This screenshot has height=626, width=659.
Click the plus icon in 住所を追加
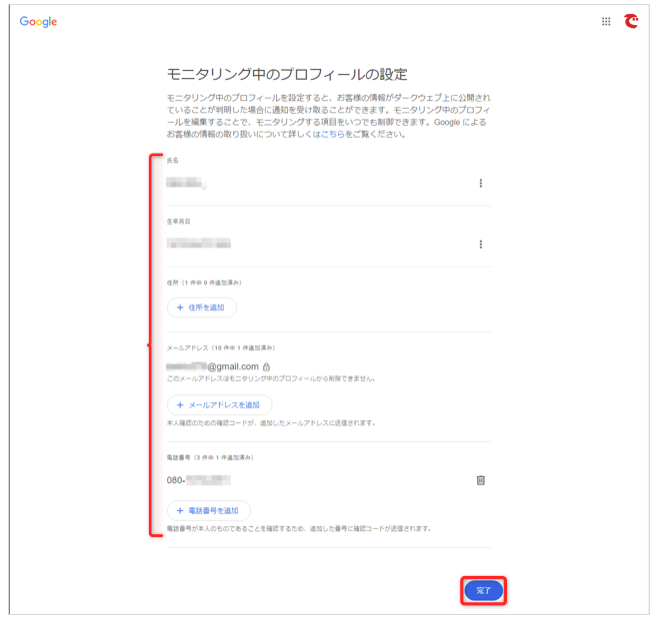point(180,307)
